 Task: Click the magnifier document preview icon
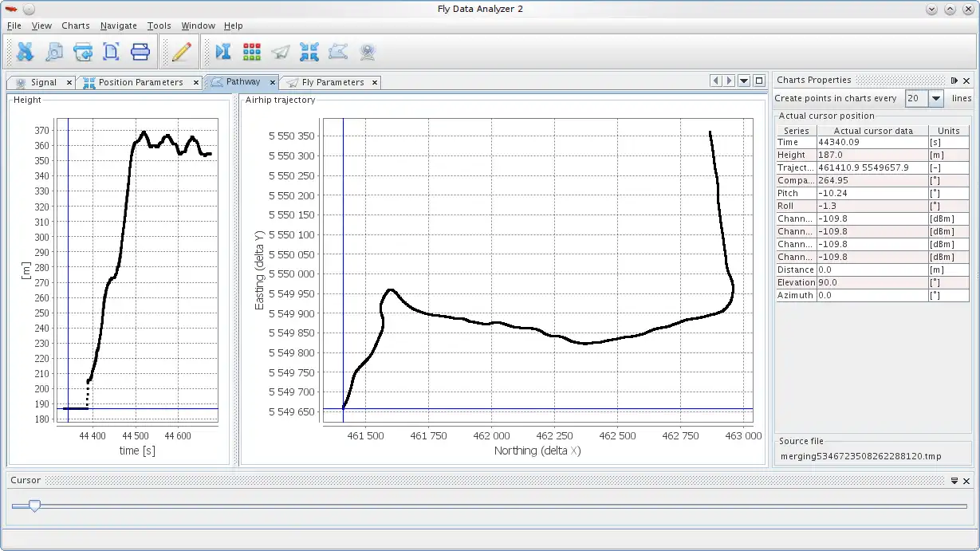coord(54,52)
